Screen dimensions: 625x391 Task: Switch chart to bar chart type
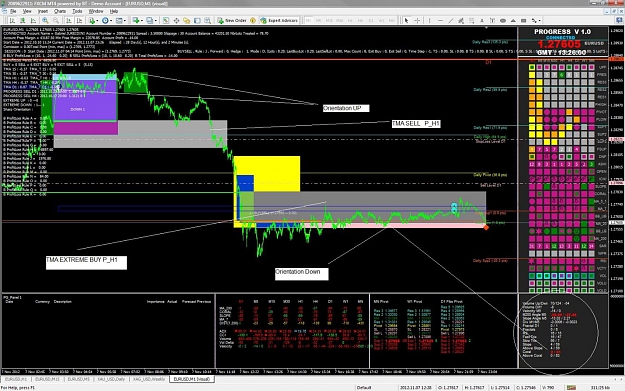(12, 20)
